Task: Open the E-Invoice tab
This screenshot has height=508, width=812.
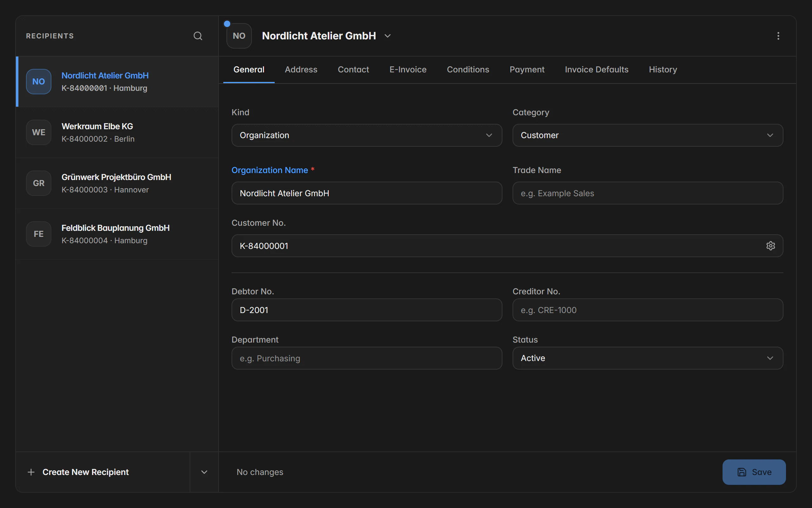Action: 408,70
